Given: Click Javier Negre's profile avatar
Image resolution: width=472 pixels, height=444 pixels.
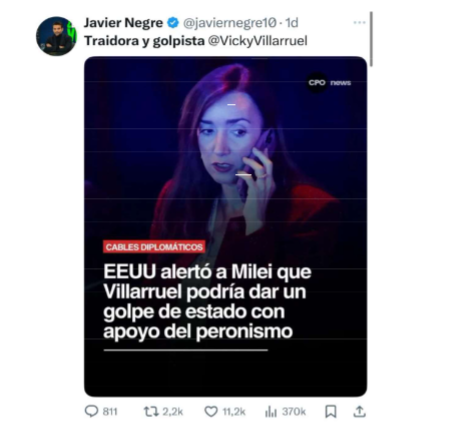Looking at the screenshot, I should click(56, 36).
